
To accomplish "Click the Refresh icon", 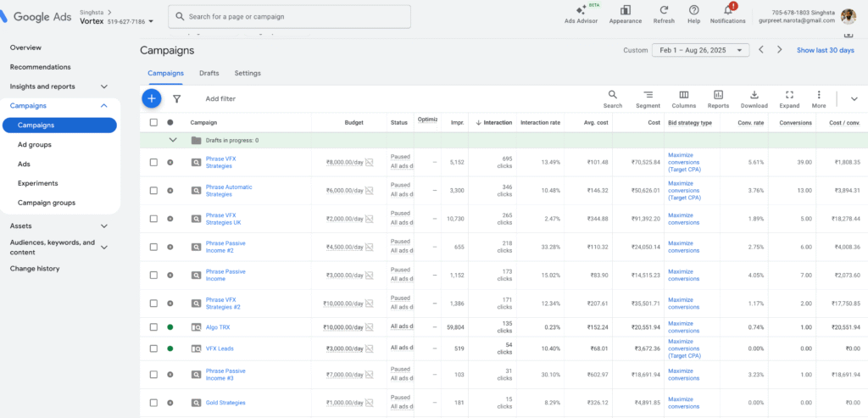I will (664, 10).
